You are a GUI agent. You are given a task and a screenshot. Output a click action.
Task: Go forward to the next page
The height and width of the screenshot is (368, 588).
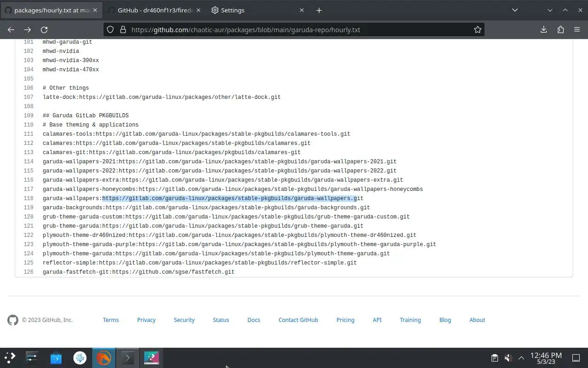tap(28, 29)
